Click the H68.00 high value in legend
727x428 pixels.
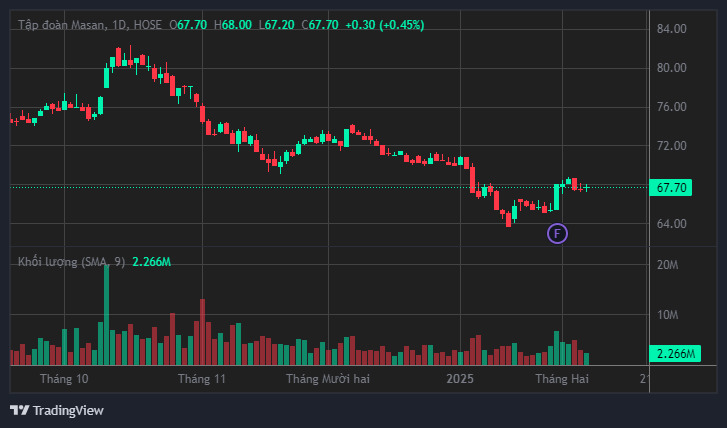point(233,25)
